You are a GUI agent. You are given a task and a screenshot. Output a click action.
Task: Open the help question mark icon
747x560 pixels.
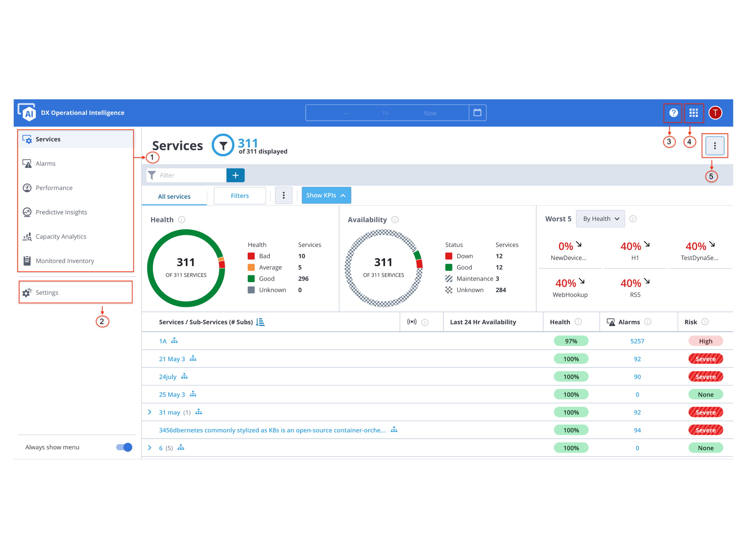673,113
